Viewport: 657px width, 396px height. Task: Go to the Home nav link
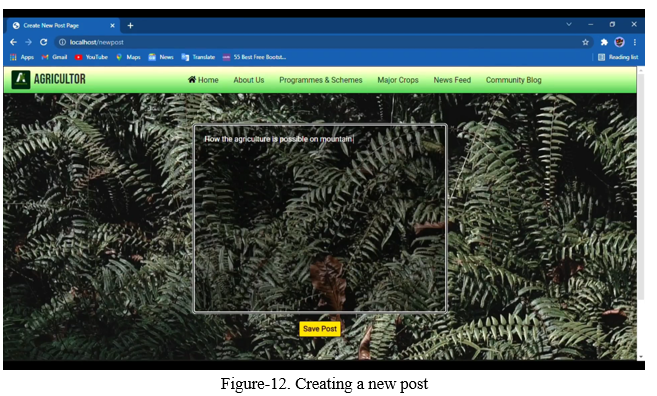click(203, 80)
